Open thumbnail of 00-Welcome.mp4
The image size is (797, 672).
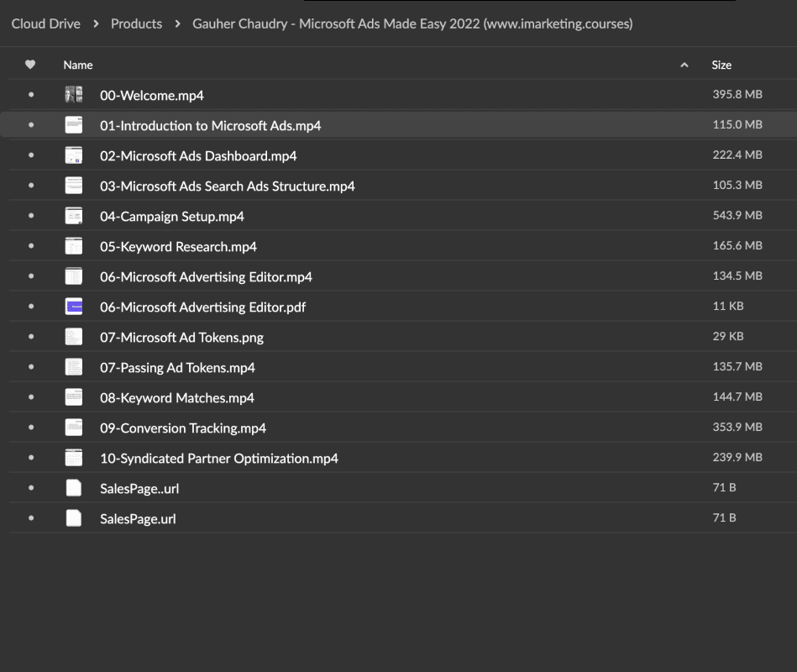click(74, 95)
